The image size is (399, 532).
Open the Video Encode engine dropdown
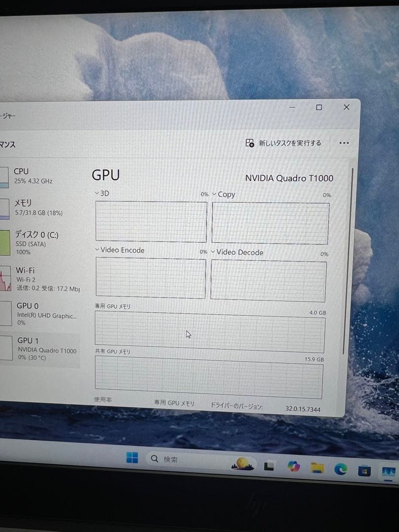tap(97, 250)
